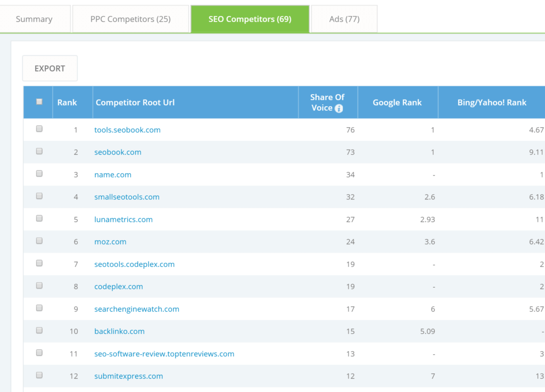Click Bing/Yahoo! Rank value 5.67
This screenshot has width=545, height=392.
tap(536, 309)
